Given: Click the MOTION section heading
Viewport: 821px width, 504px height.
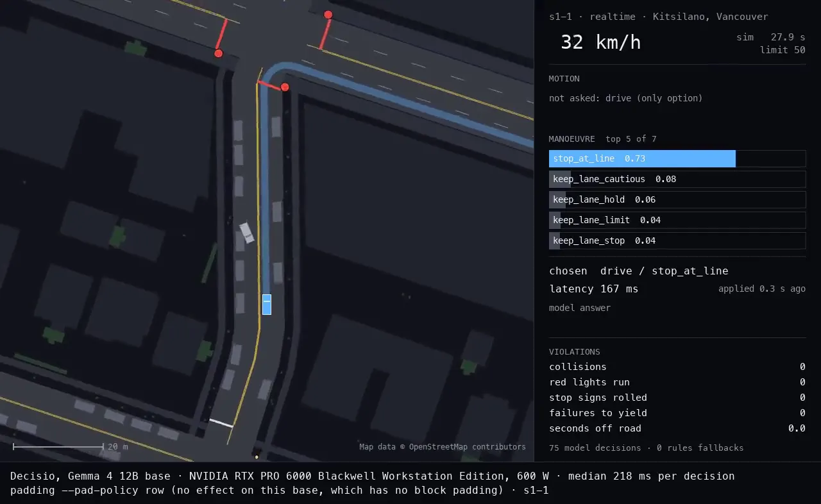Looking at the screenshot, I should (x=564, y=79).
